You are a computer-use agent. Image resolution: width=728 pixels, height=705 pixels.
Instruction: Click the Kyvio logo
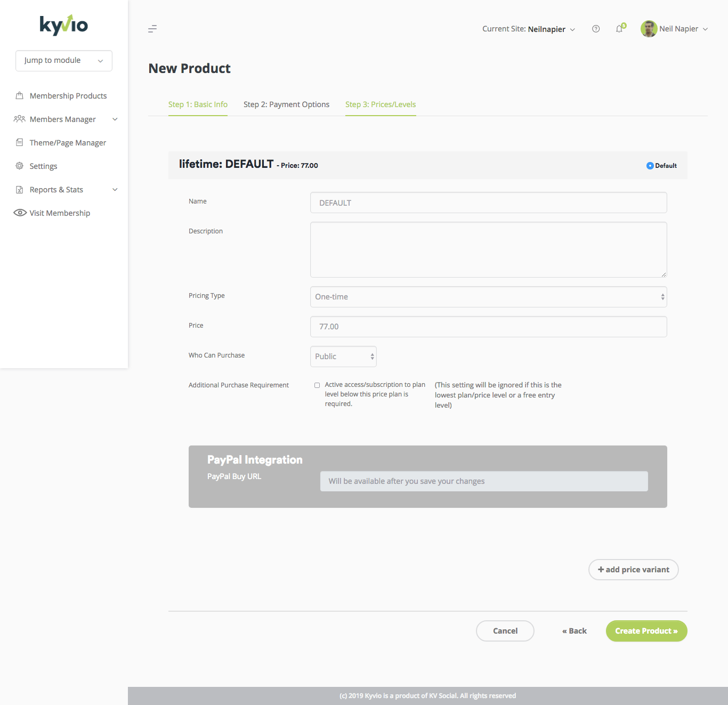pyautogui.click(x=64, y=25)
